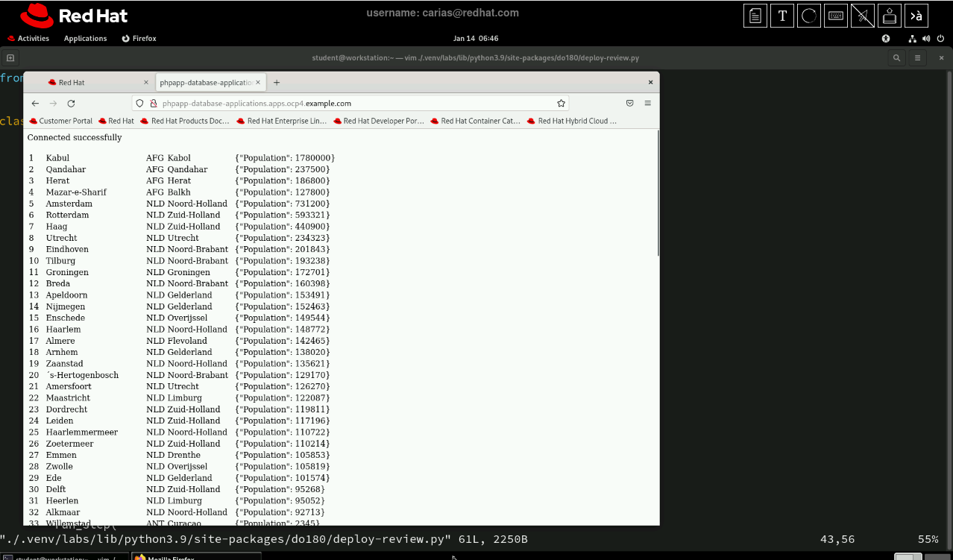Open 'Red Hat Enterprise Lin...' bookmark
Viewport: 953px width, 560px height.
(282, 121)
